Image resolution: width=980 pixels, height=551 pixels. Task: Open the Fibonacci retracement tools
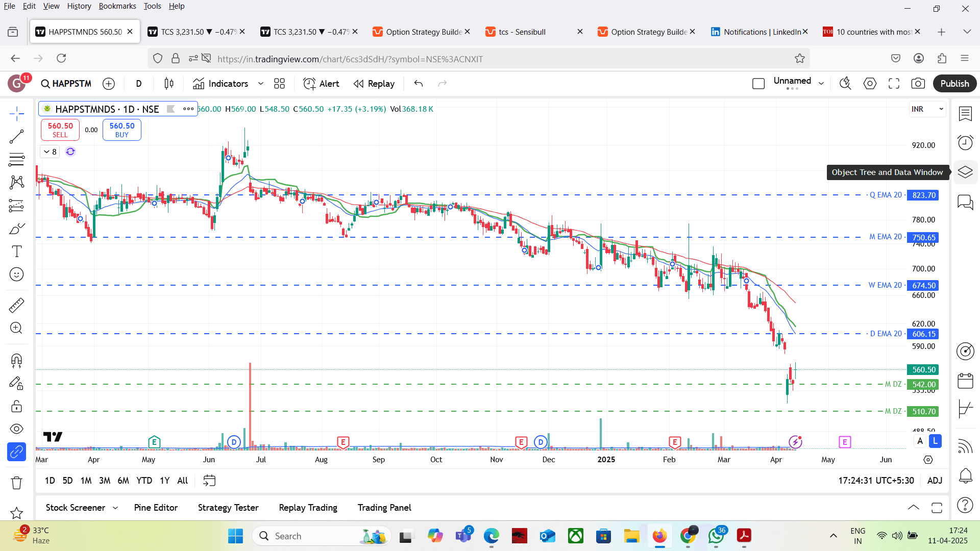[x=16, y=160]
